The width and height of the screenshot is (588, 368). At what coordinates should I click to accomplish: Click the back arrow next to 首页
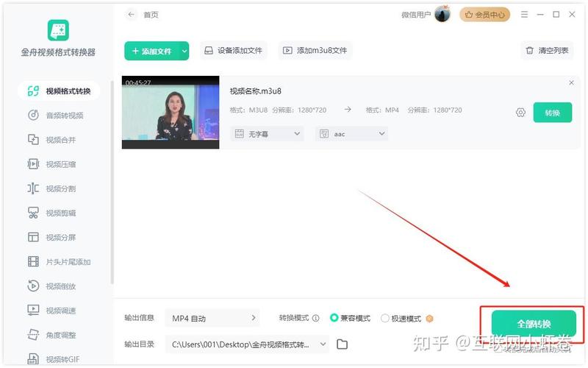pos(132,15)
